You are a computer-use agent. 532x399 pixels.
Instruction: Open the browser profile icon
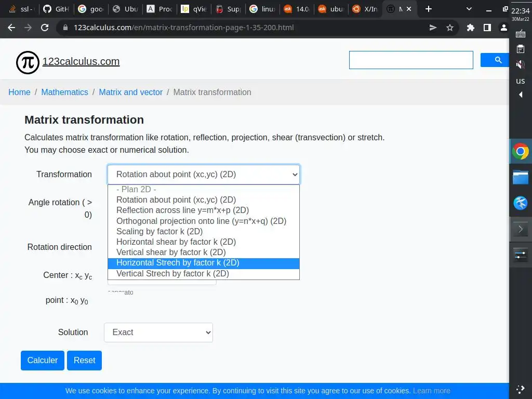click(504, 28)
